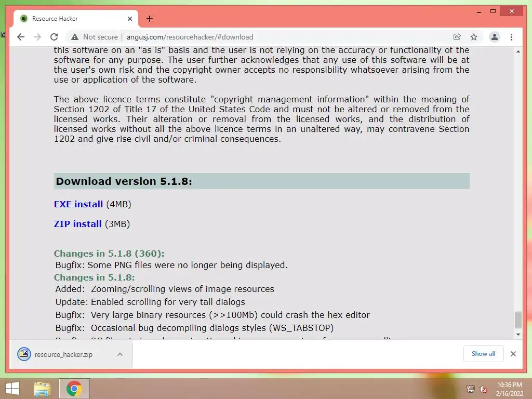
Task: Click the (4MB) size text
Action: click(119, 204)
